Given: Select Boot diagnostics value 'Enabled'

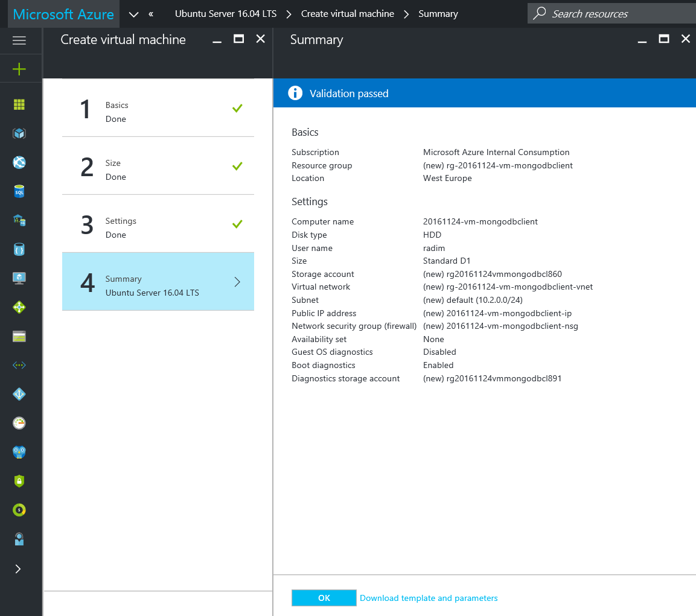Looking at the screenshot, I should tap(439, 365).
